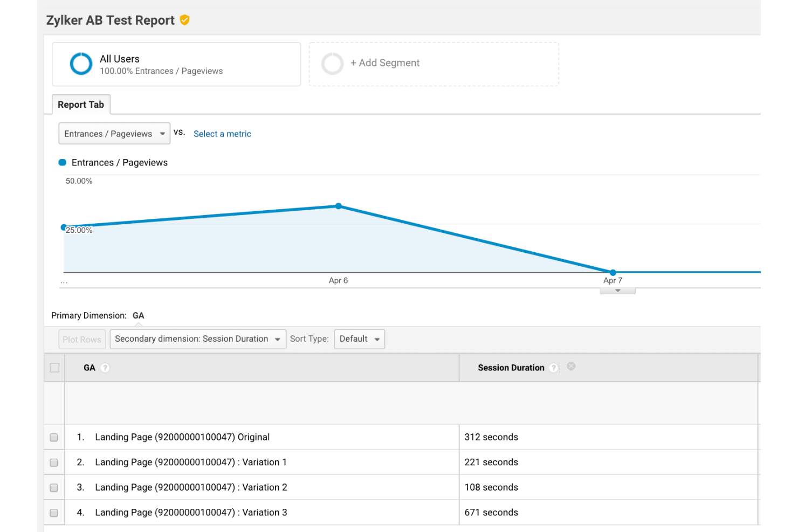Screen dimensions: 798x532
Task: Click the Apr 6 axis label
Action: [x=338, y=281]
